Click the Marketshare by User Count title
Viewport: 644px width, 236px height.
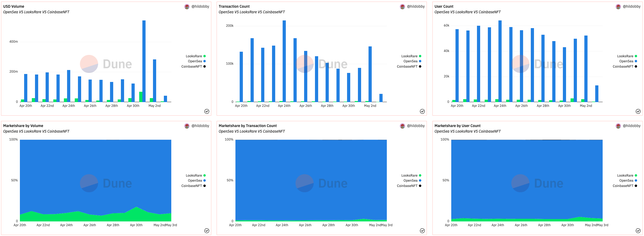(457, 126)
